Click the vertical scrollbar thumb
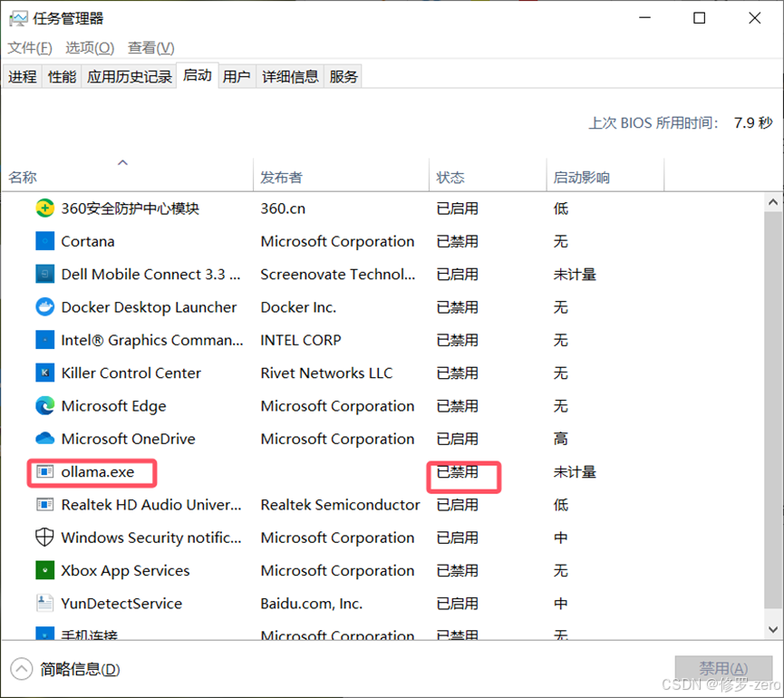This screenshot has height=698, width=784. tap(773, 410)
